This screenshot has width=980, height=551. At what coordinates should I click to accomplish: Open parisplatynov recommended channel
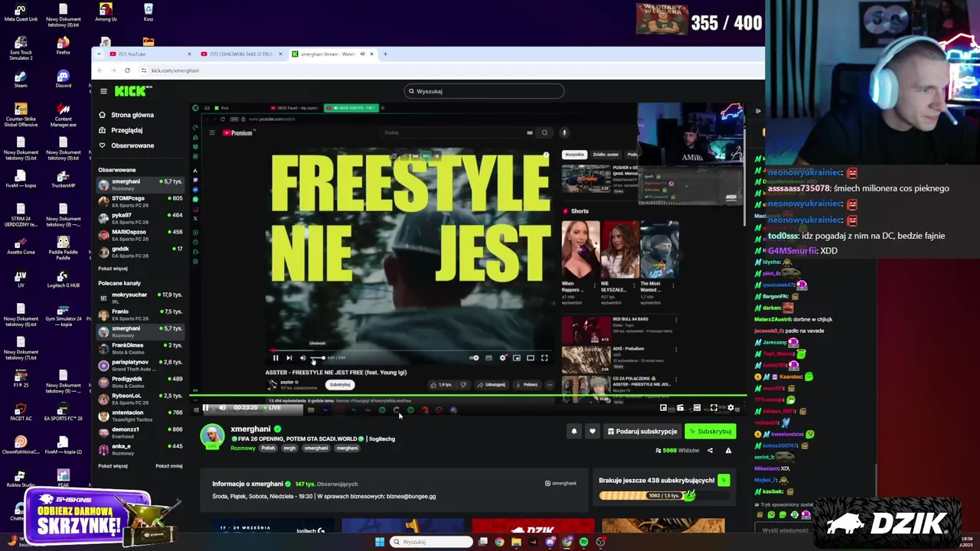pos(140,365)
